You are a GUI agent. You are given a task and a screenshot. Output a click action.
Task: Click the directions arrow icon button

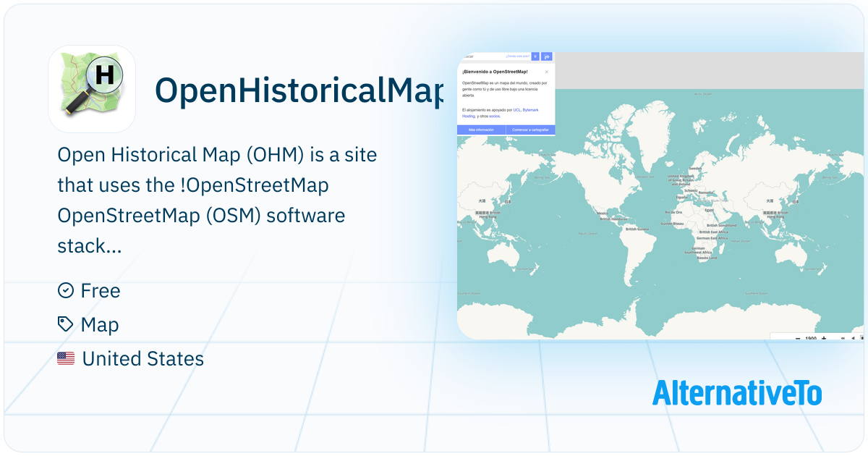tap(547, 56)
